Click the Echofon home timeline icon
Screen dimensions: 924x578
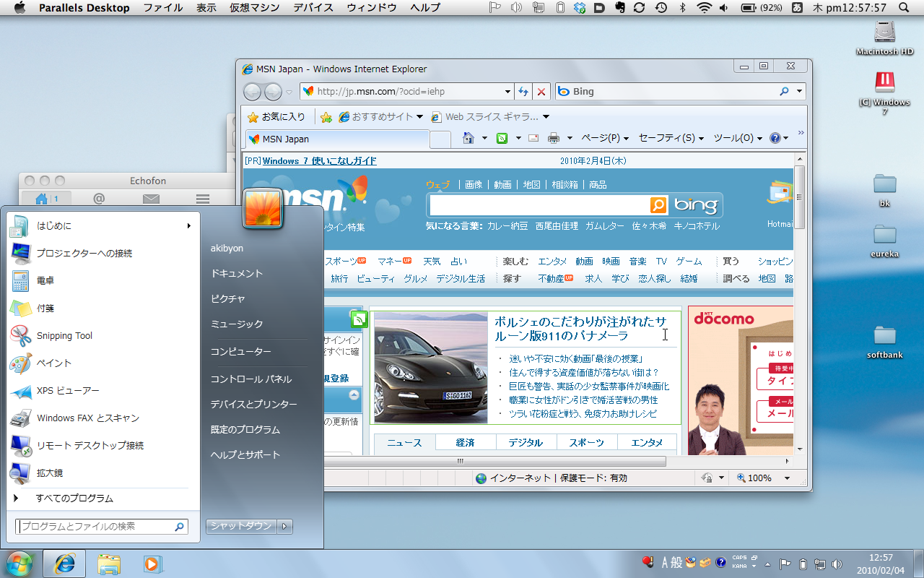point(42,199)
